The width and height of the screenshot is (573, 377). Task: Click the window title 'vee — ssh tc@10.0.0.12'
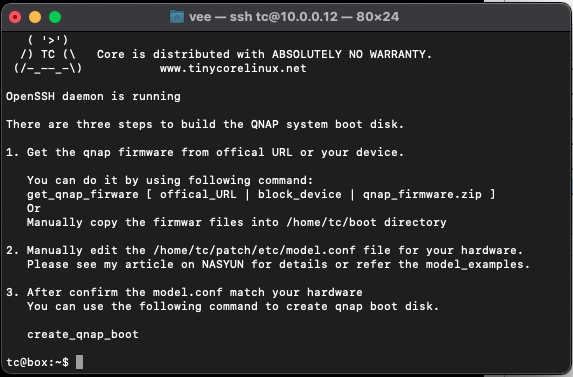tap(263, 17)
